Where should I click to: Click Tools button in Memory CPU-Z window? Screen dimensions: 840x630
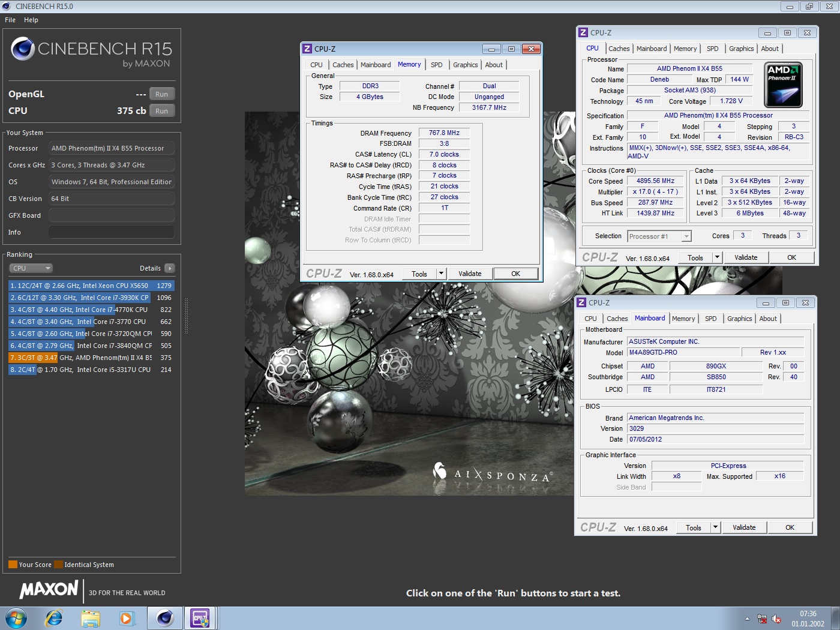pos(419,274)
